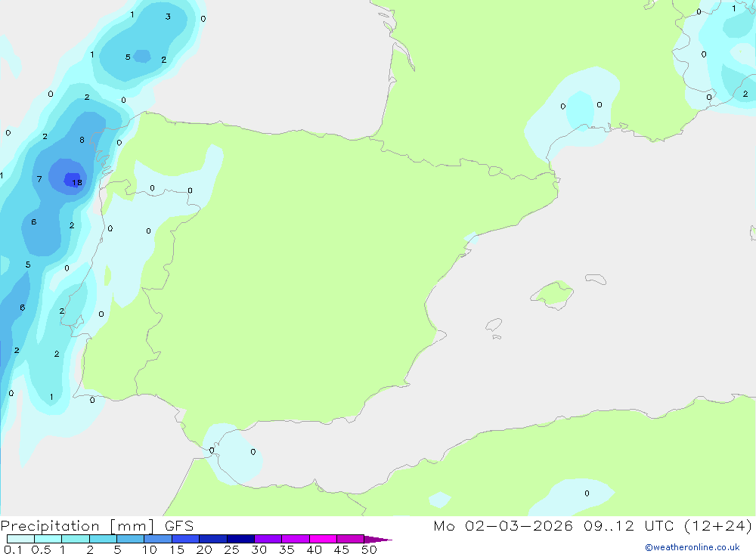Click the 5–10 mm legend color swatch
This screenshot has height=554, width=756.
(131, 539)
